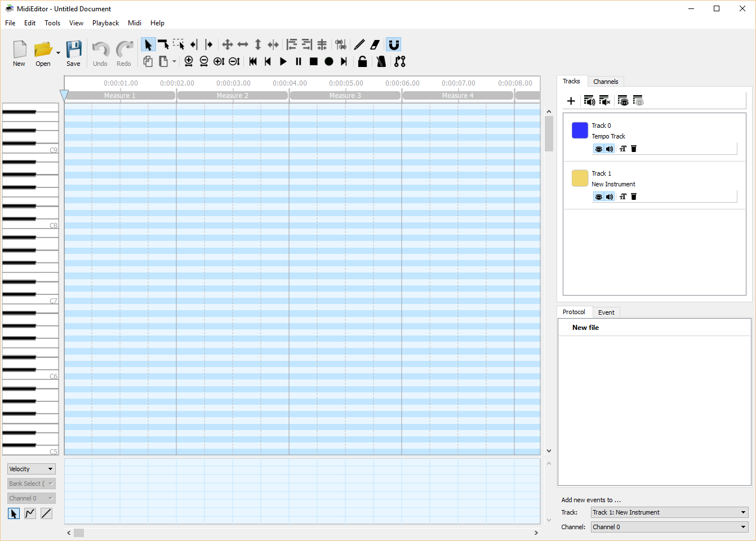Select the pencil tool for drawing notes

[359, 44]
